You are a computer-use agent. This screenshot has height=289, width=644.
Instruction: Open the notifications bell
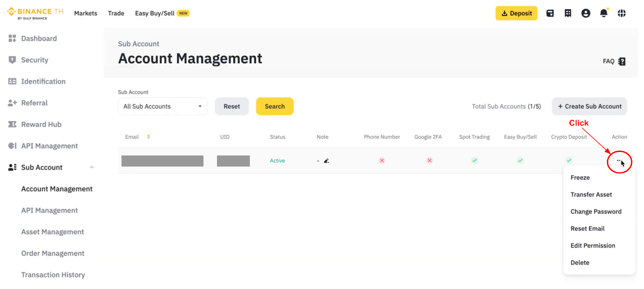tap(604, 13)
